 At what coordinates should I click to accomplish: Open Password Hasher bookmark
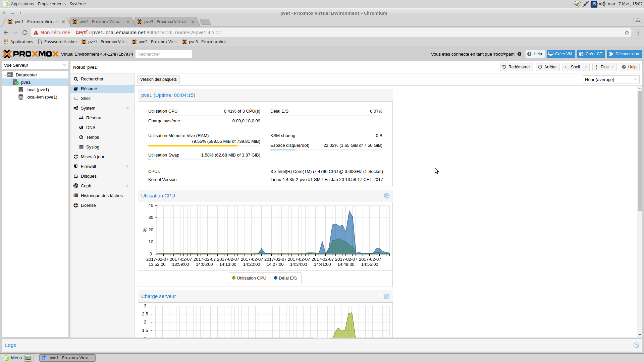(57, 42)
